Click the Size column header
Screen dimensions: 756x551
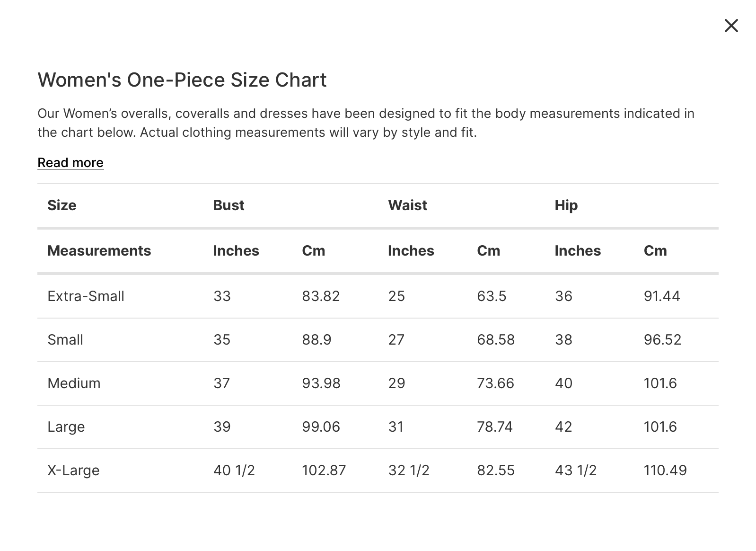(x=62, y=205)
